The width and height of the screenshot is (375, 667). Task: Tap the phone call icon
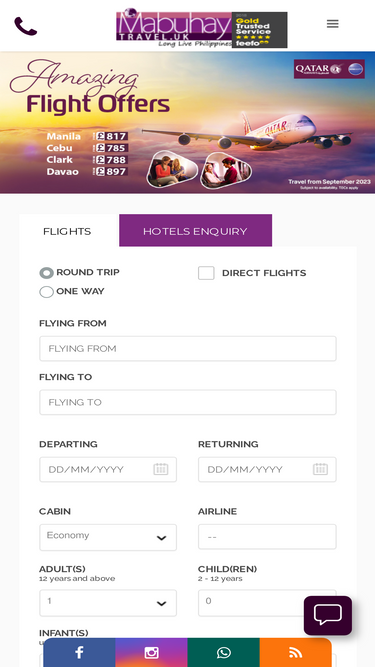26,26
